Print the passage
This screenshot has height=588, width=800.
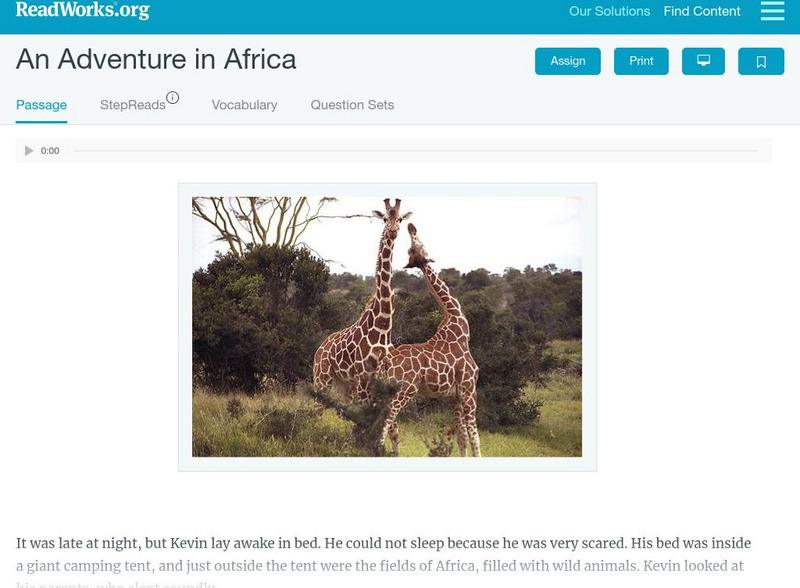click(x=641, y=61)
